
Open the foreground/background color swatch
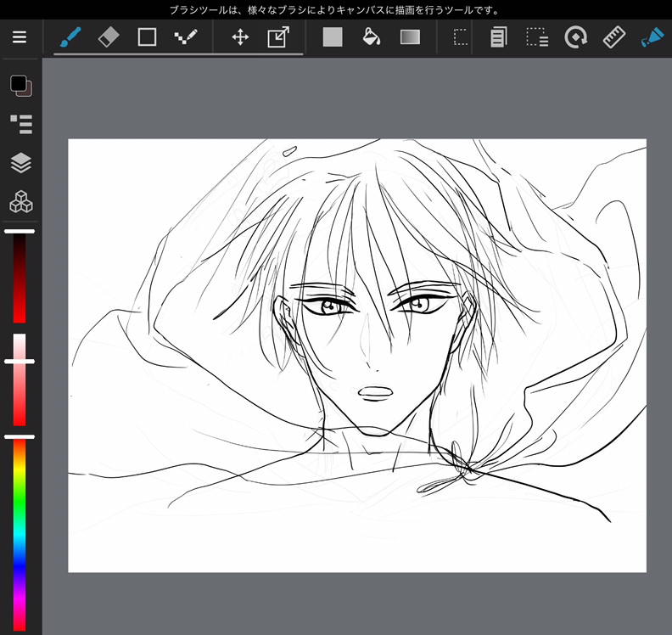coord(21,86)
